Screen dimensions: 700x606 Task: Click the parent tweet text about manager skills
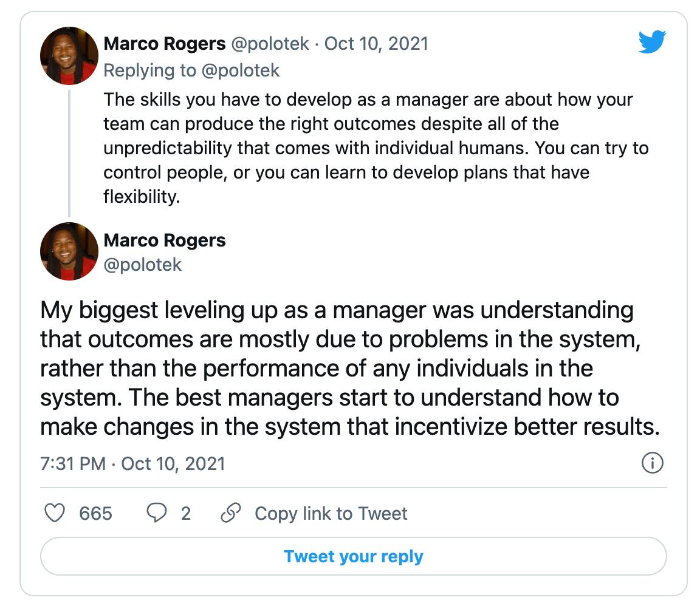click(376, 148)
